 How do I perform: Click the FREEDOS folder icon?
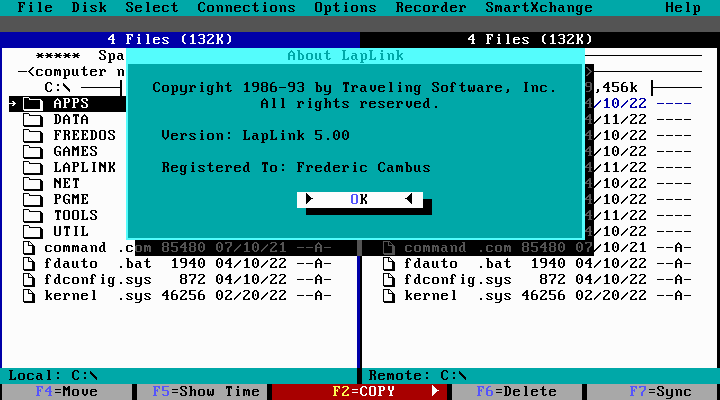click(x=33, y=136)
